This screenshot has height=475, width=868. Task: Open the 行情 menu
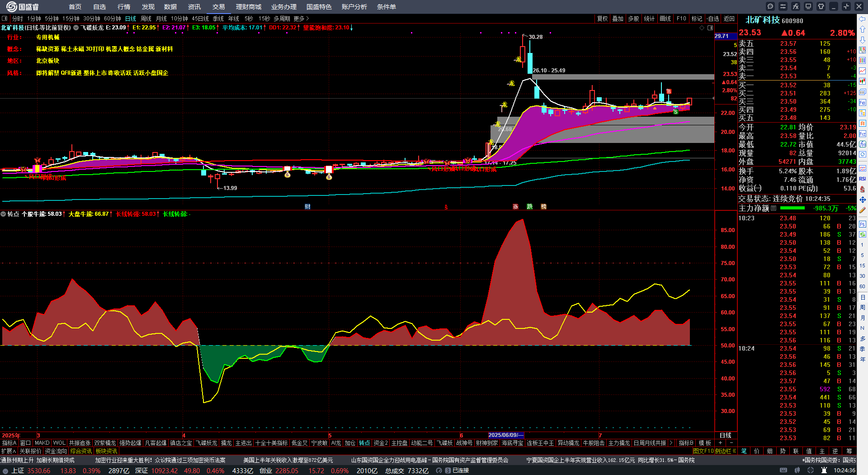[x=124, y=7]
